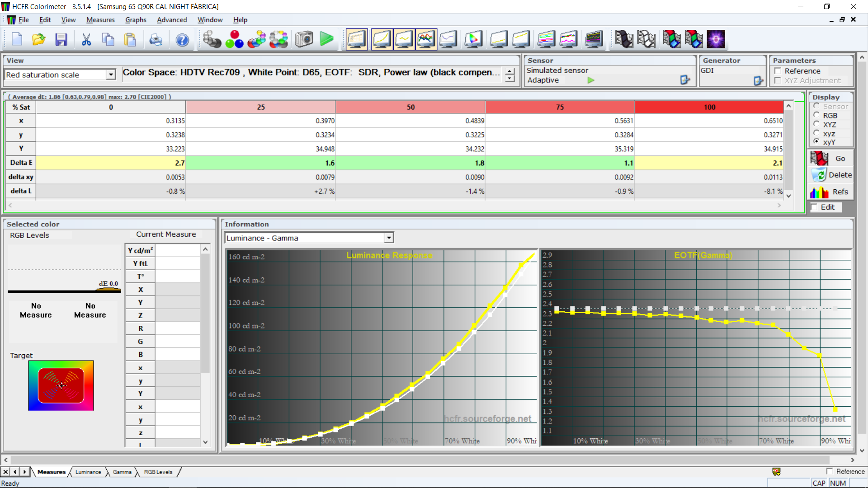This screenshot has height=488, width=868.
Task: Click the RGB primaries measure icon
Action: pos(234,40)
